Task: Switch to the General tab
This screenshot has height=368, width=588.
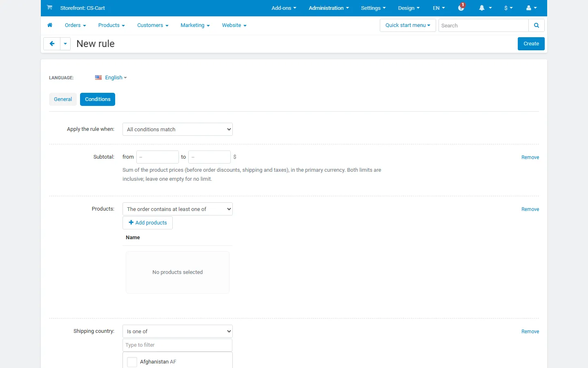Action: tap(63, 99)
